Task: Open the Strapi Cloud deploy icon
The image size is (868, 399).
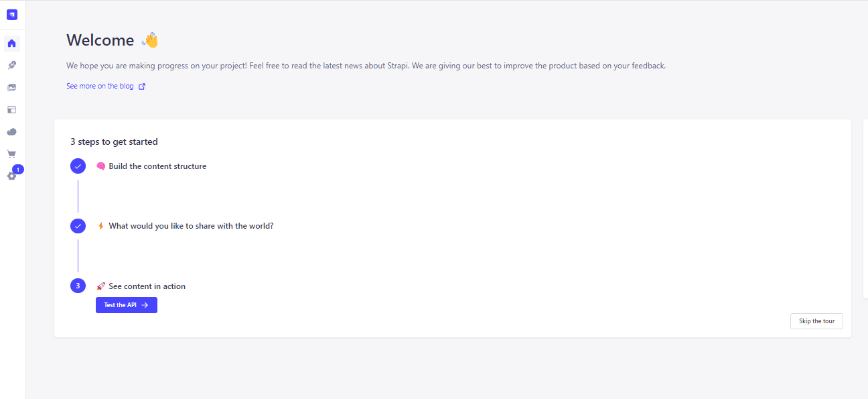Action: (12, 132)
